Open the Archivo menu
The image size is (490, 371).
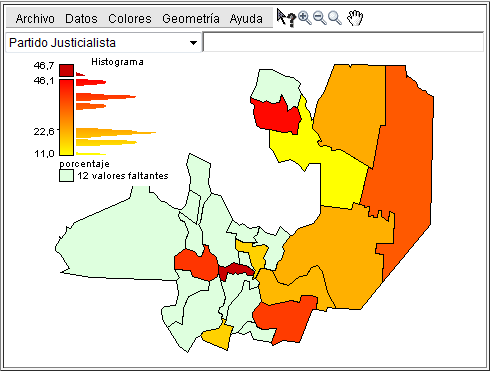click(x=35, y=19)
